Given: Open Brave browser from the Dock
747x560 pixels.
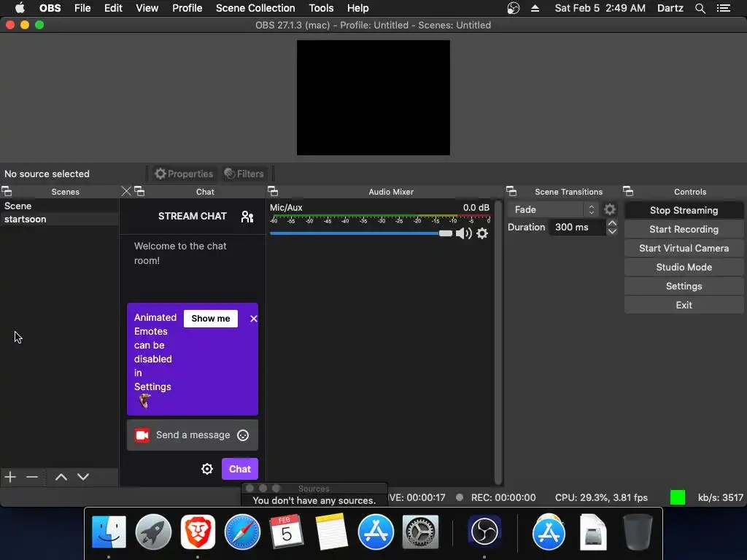Looking at the screenshot, I should point(198,532).
